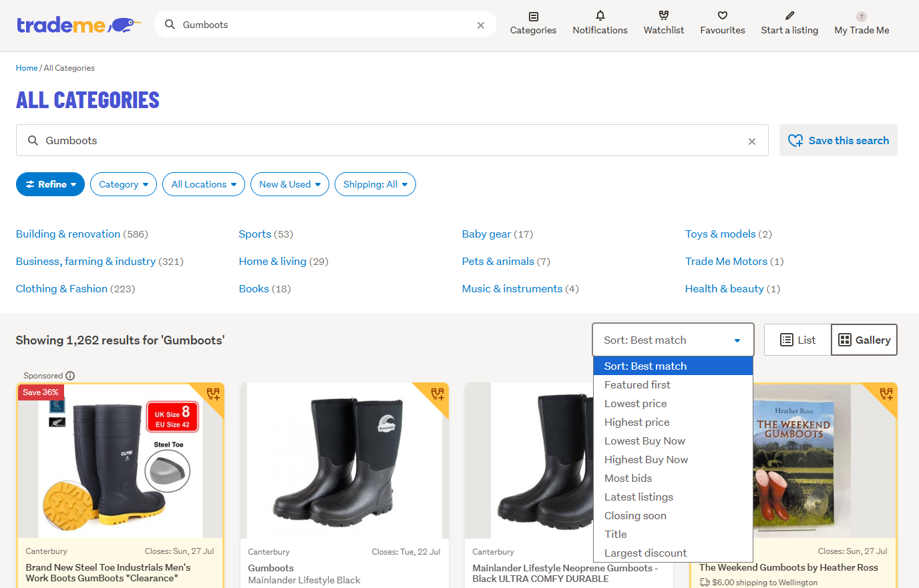Viewport: 919px width, 588px height.
Task: Clear the top search bar with X
Action: [481, 25]
